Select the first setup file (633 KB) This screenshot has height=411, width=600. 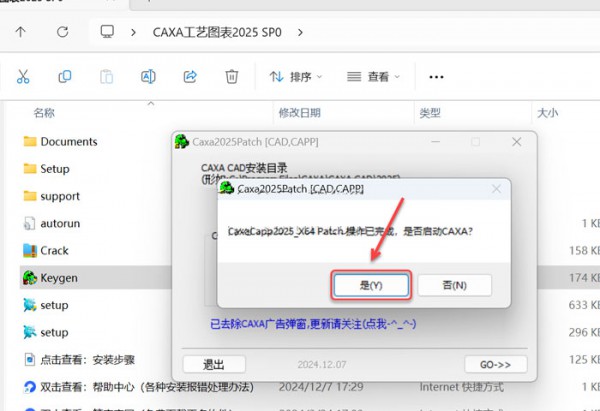click(x=46, y=305)
